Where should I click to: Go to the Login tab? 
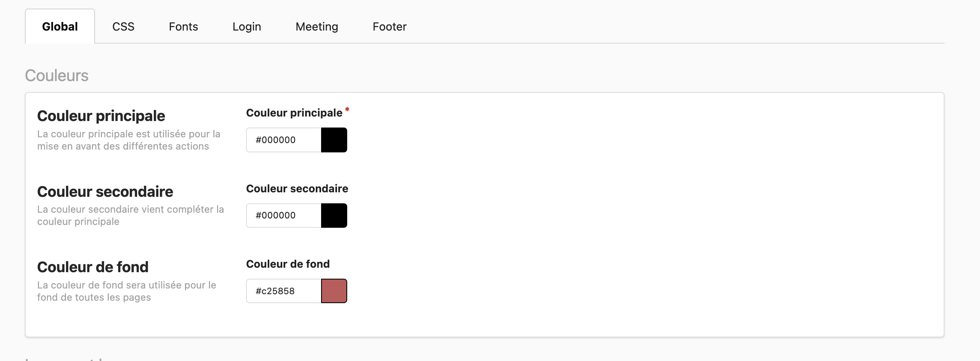pyautogui.click(x=246, y=27)
